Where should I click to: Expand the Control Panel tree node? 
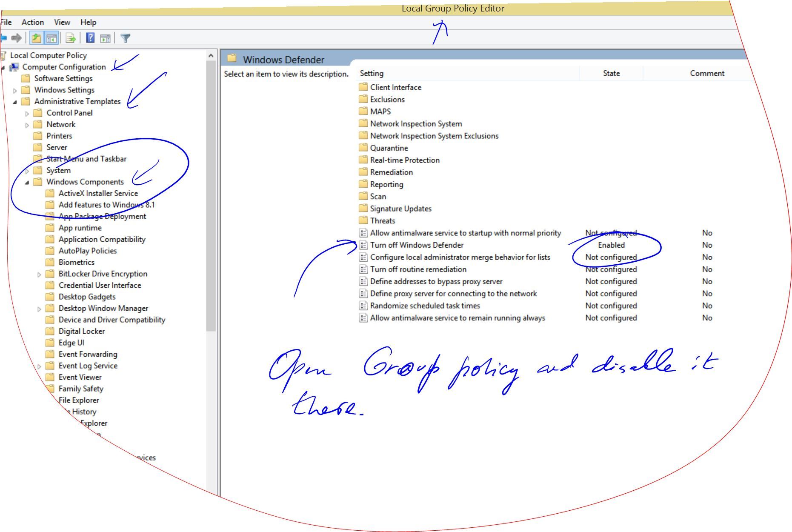coord(27,113)
